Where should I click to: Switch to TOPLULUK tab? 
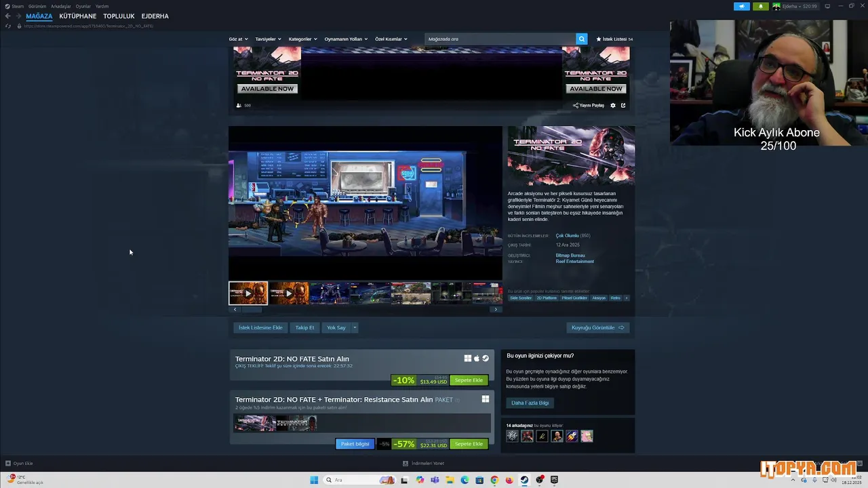[x=119, y=16]
